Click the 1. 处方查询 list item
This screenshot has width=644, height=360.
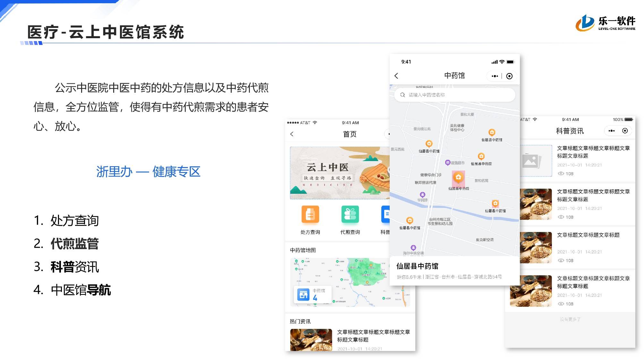(x=66, y=220)
